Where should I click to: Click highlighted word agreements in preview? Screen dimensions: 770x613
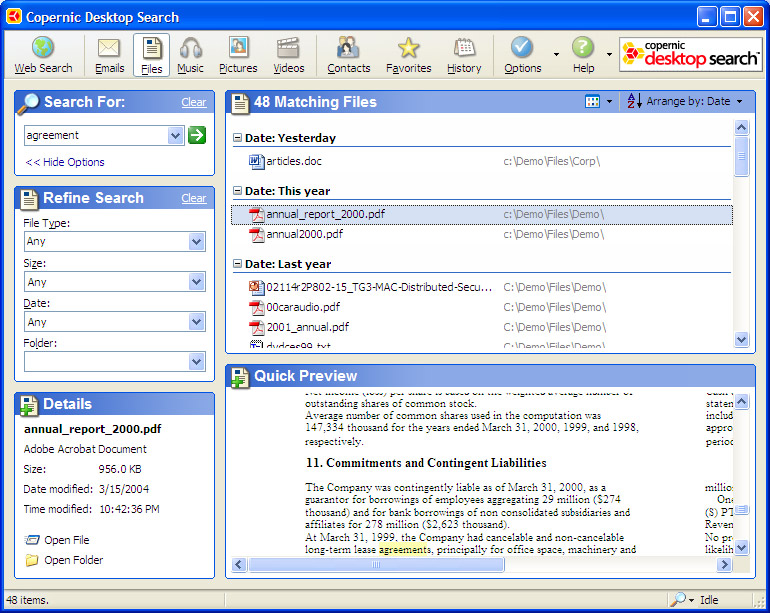[405, 550]
